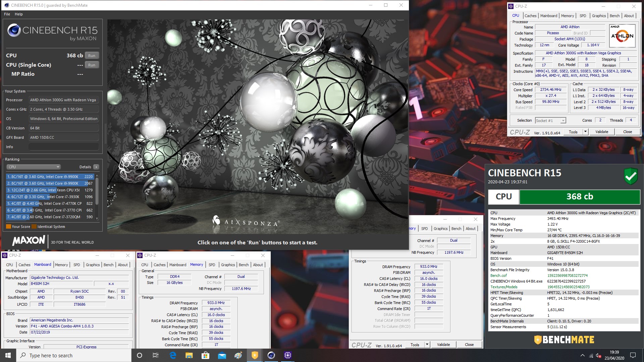644x362 pixels.
Task: Click the BenchMate shield taskbar icon
Action: tap(255, 355)
